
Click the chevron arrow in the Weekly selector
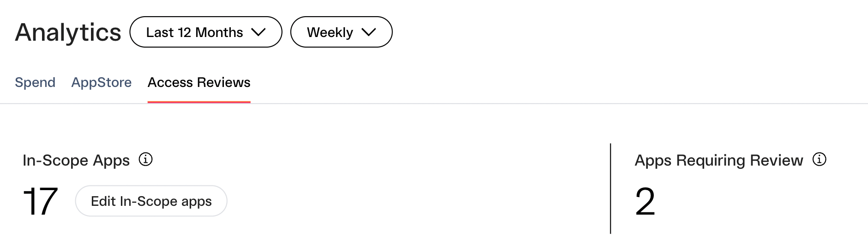[x=368, y=32]
